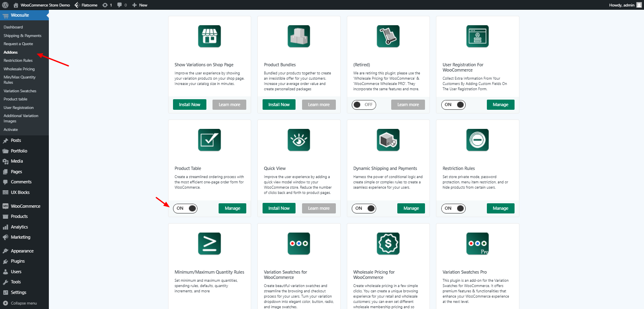Screen dimensions: 644x309
Task: Toggle Dynamic Shipping and Payments ON switch
Action: point(364,208)
